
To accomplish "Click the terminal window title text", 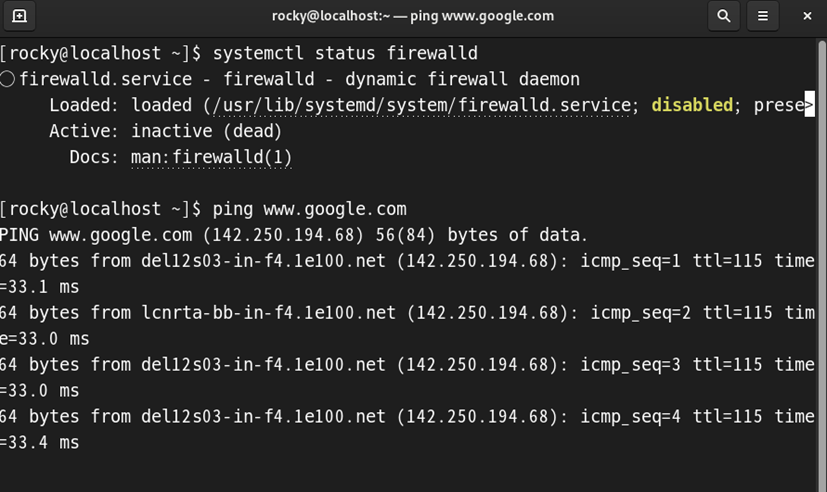I will click(413, 16).
